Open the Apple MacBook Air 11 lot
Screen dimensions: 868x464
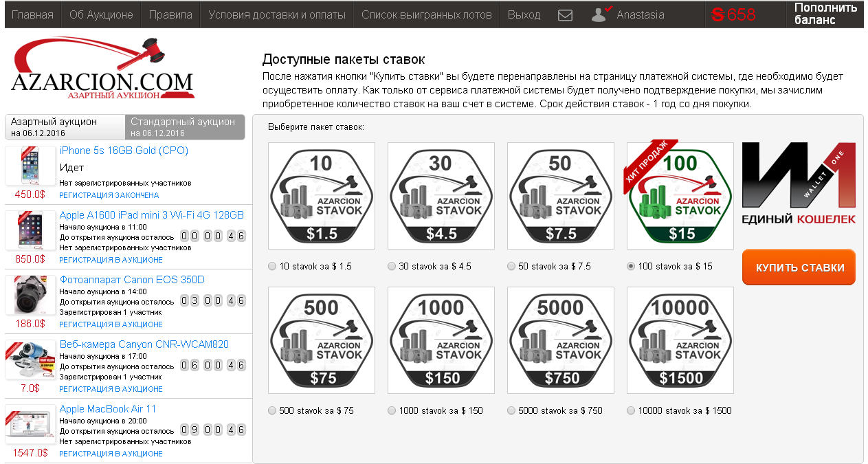[x=108, y=409]
